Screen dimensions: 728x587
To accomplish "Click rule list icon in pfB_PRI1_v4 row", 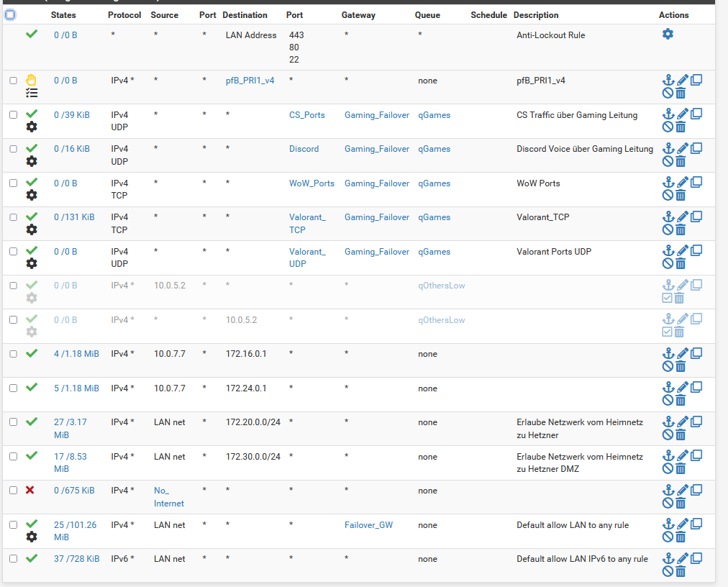I will (32, 93).
